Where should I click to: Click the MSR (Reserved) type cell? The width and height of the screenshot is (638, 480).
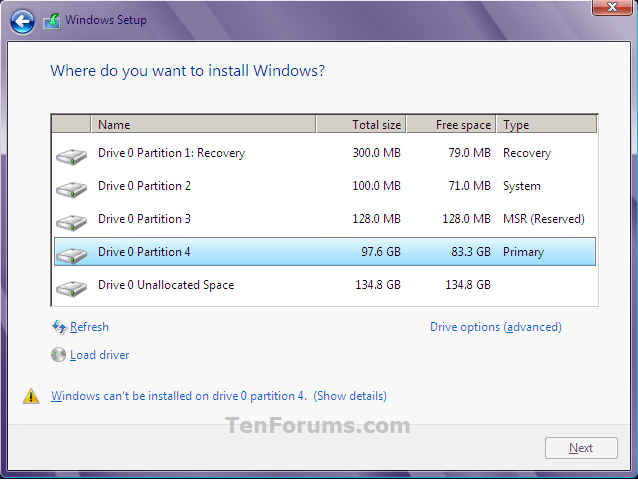click(x=544, y=219)
